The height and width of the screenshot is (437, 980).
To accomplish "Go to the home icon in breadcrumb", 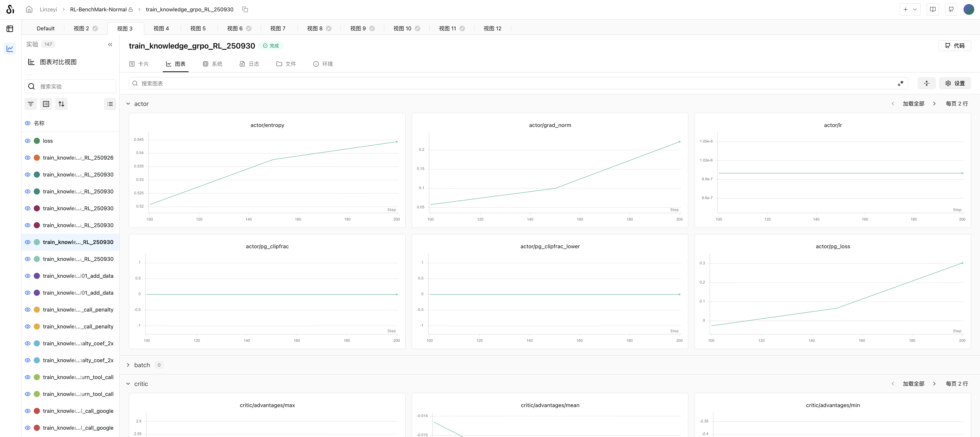I will (x=29, y=9).
